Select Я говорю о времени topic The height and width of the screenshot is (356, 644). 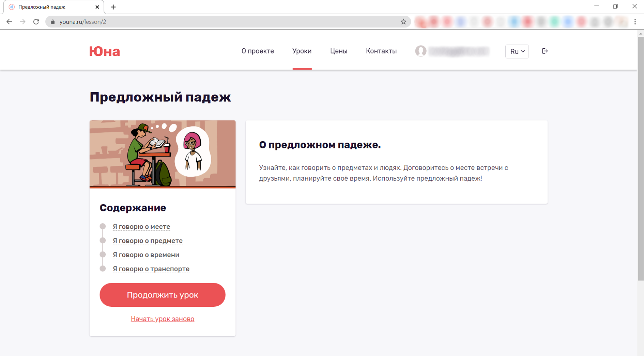146,255
